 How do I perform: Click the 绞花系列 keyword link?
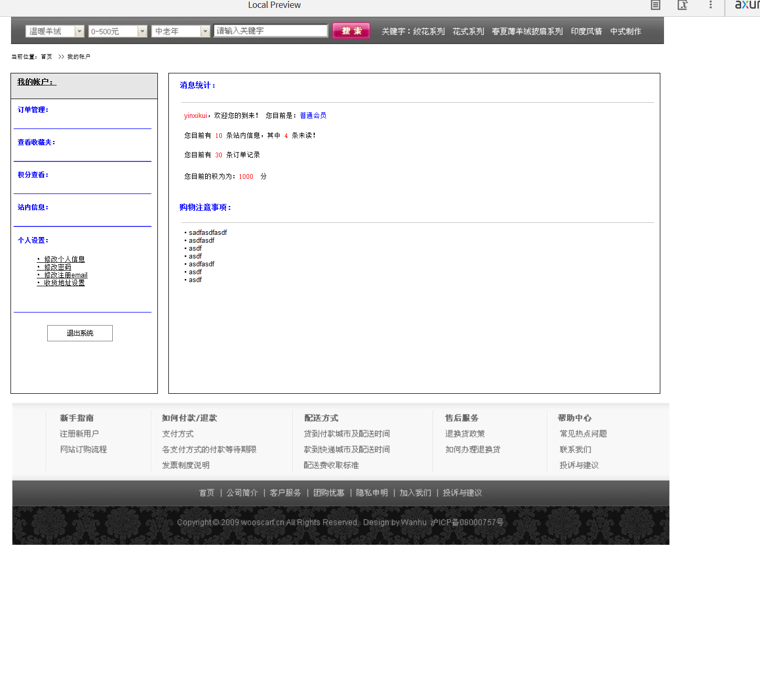click(429, 31)
